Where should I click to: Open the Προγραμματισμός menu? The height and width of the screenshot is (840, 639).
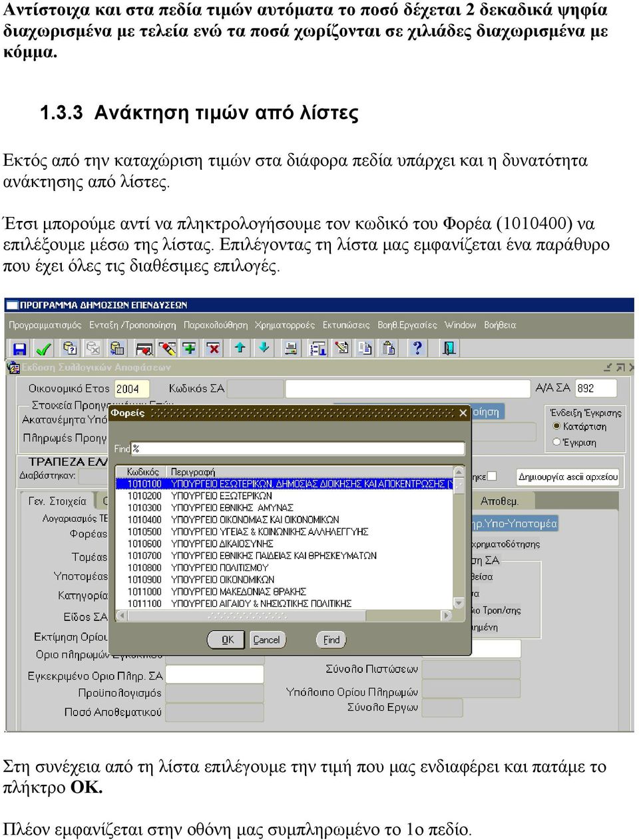pos(45,325)
